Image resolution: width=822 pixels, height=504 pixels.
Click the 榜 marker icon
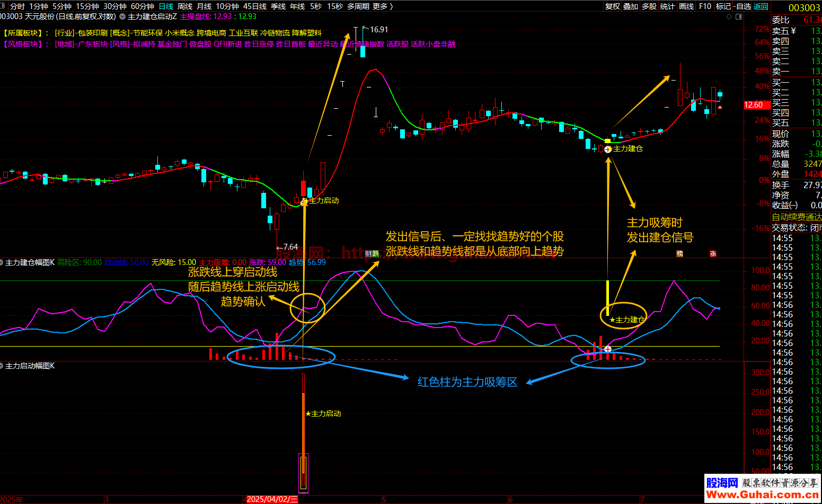click(679, 254)
